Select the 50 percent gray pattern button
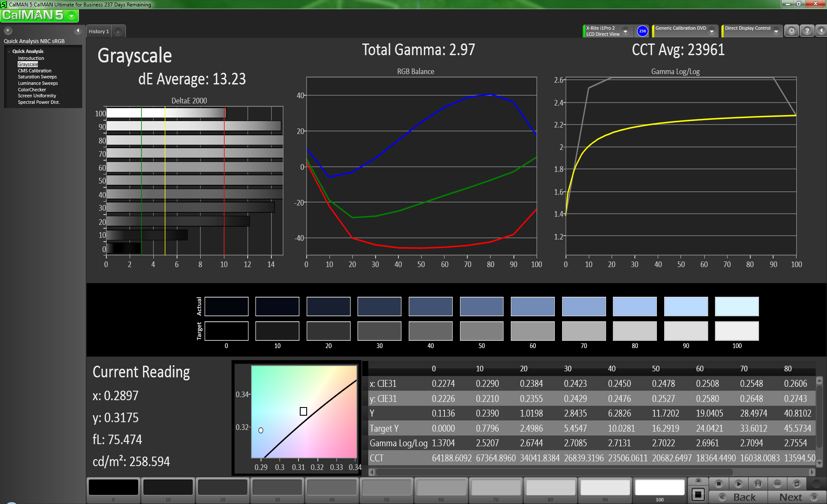This screenshot has width=827, height=504. click(386, 490)
